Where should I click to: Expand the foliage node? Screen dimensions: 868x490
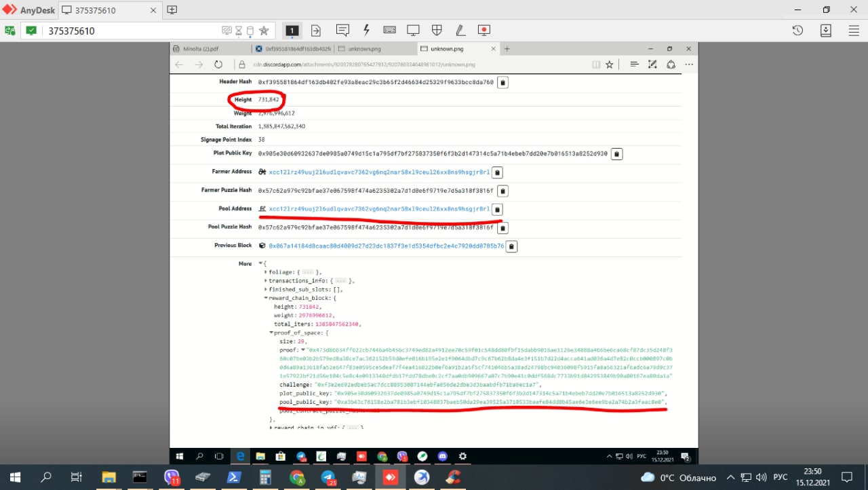(266, 272)
